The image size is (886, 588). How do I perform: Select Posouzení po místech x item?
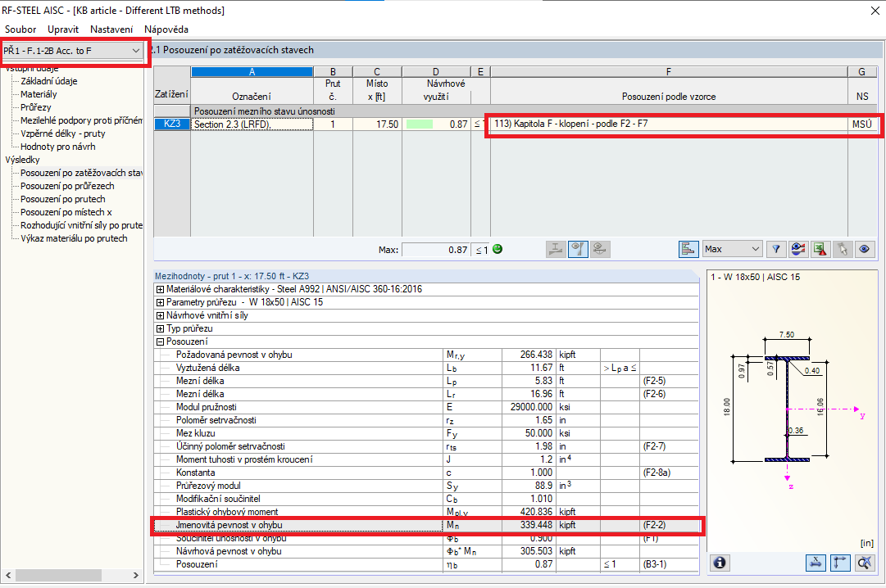66,212
